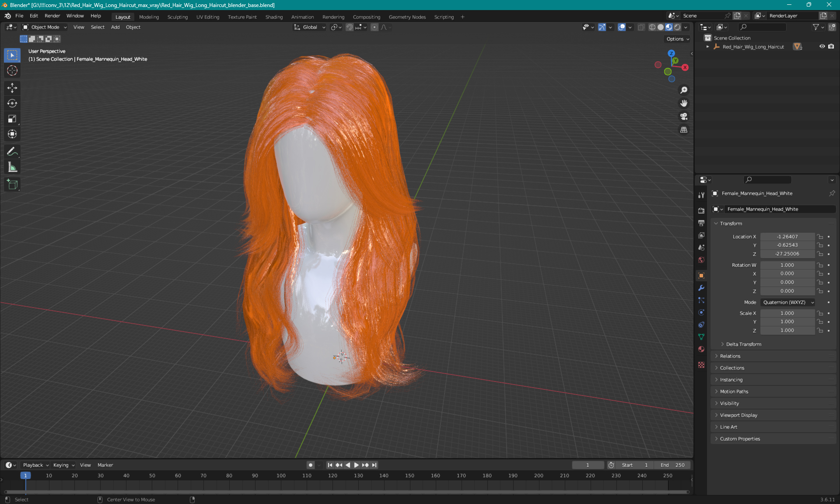840x504 pixels.
Task: Activate the Move tool
Action: (12, 88)
